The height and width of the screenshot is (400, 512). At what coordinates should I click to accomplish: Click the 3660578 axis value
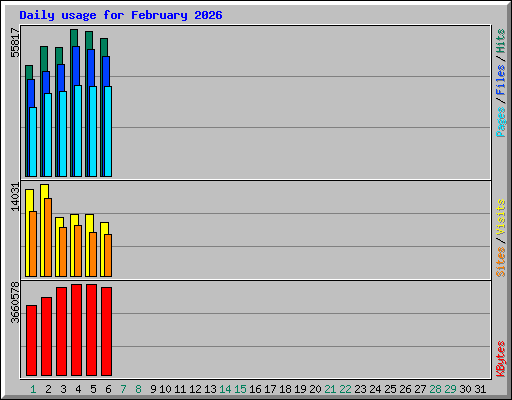tap(15, 302)
